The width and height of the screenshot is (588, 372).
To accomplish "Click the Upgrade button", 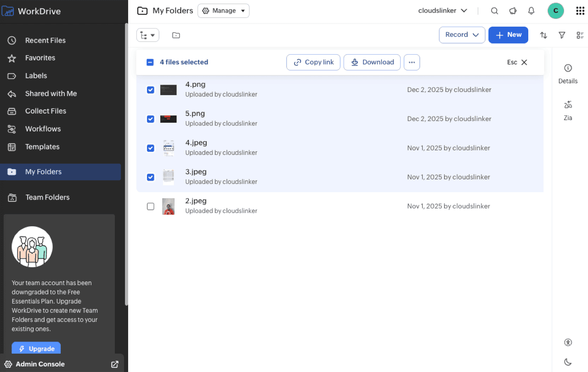I will point(36,349).
